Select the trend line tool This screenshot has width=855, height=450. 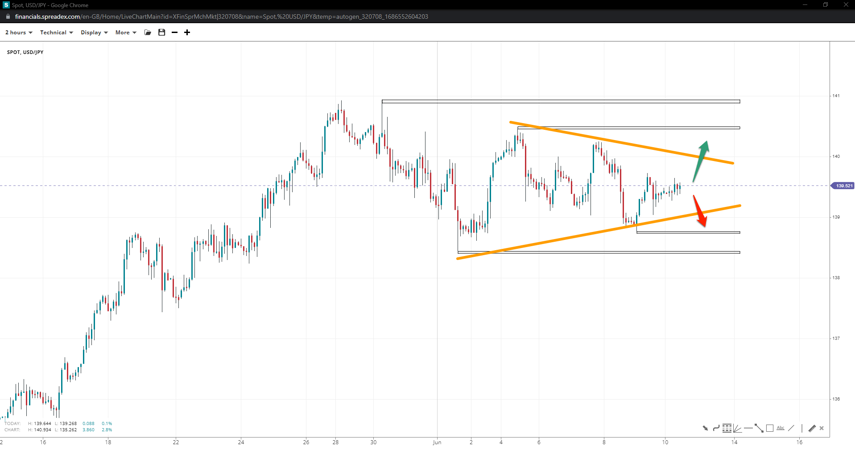click(x=759, y=428)
